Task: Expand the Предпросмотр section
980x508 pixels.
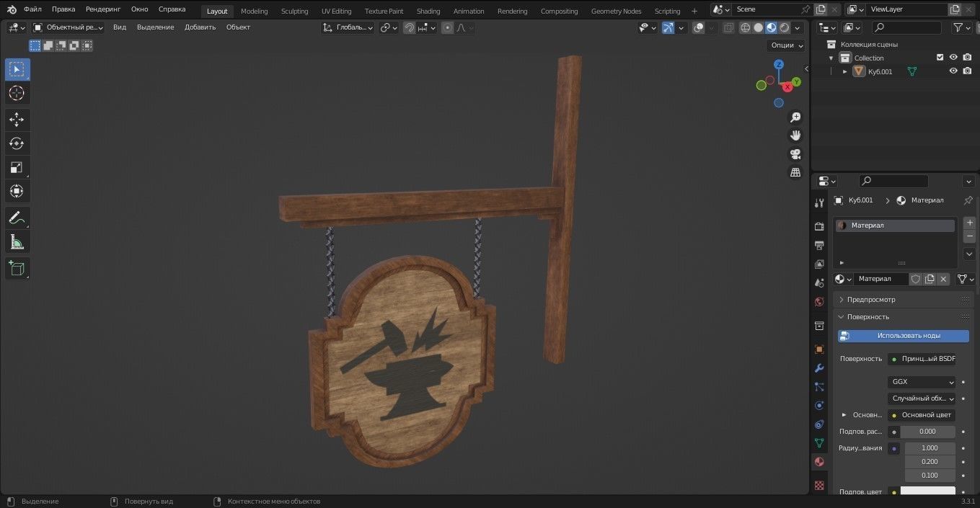Action: 871,299
